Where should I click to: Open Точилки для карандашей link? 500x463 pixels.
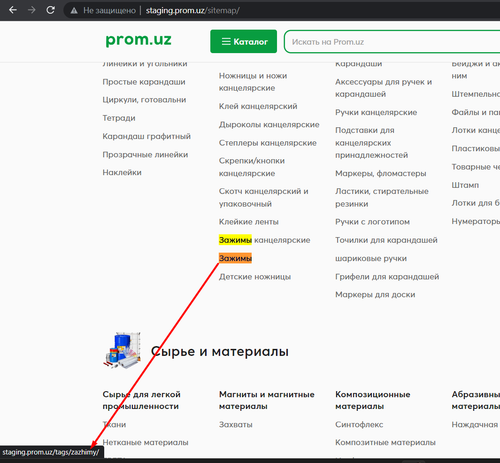(386, 240)
